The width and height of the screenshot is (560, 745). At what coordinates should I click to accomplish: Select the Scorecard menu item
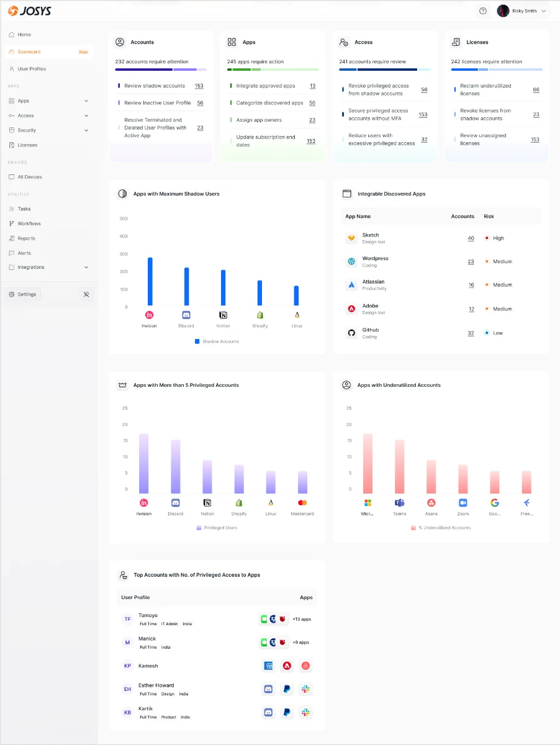pos(48,52)
